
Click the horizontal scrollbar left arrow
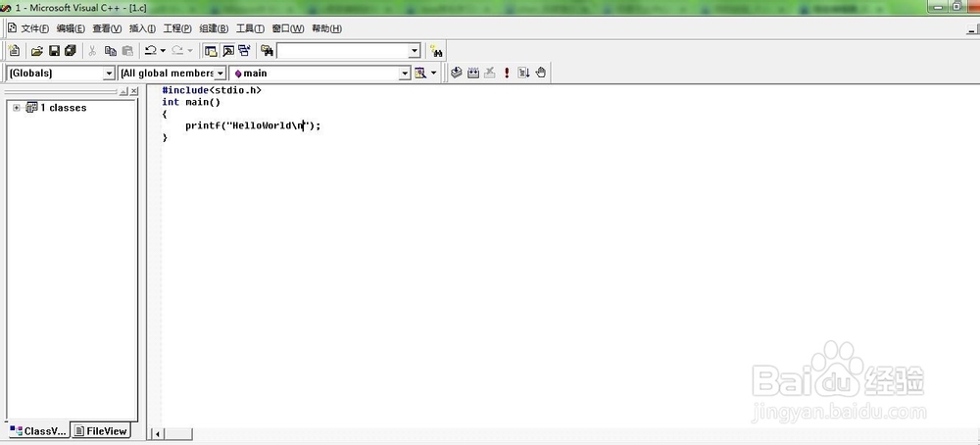coord(157,434)
